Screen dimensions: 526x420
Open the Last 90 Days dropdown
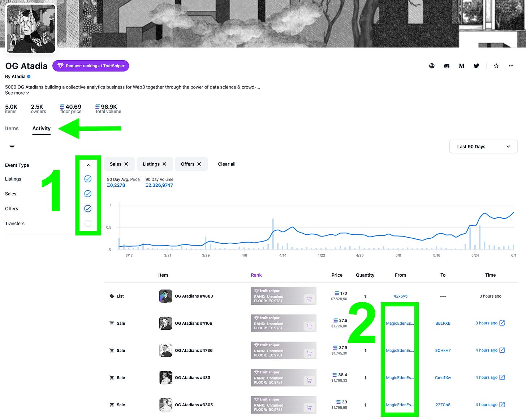click(483, 147)
